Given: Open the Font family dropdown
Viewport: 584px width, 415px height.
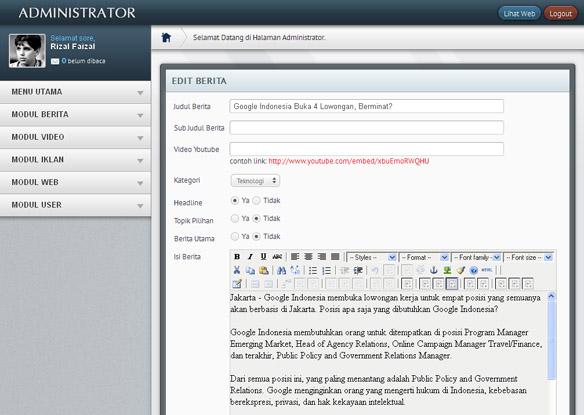Looking at the screenshot, I should 476,257.
